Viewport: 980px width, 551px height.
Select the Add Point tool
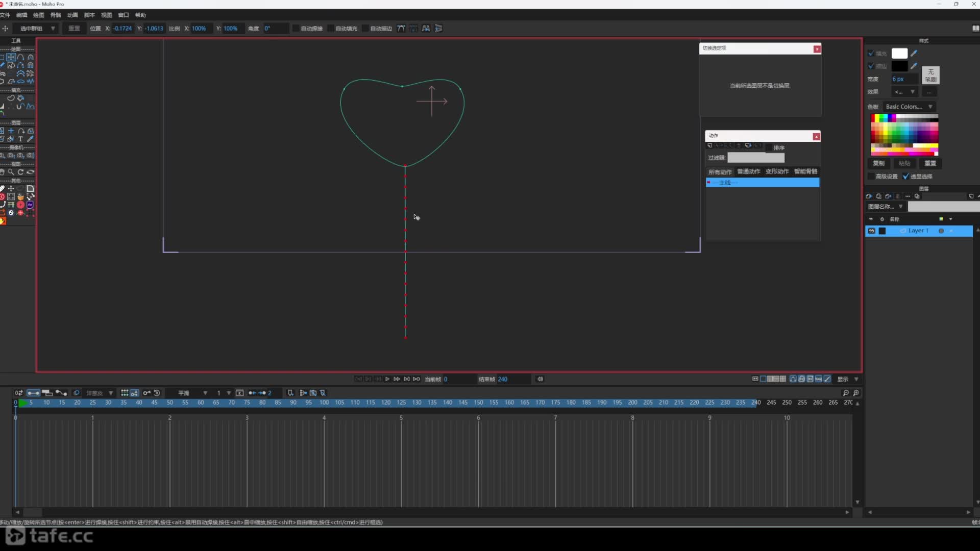[20, 57]
